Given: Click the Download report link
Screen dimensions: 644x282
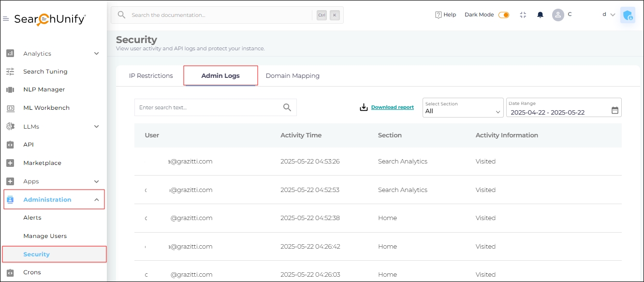Looking at the screenshot, I should [392, 107].
